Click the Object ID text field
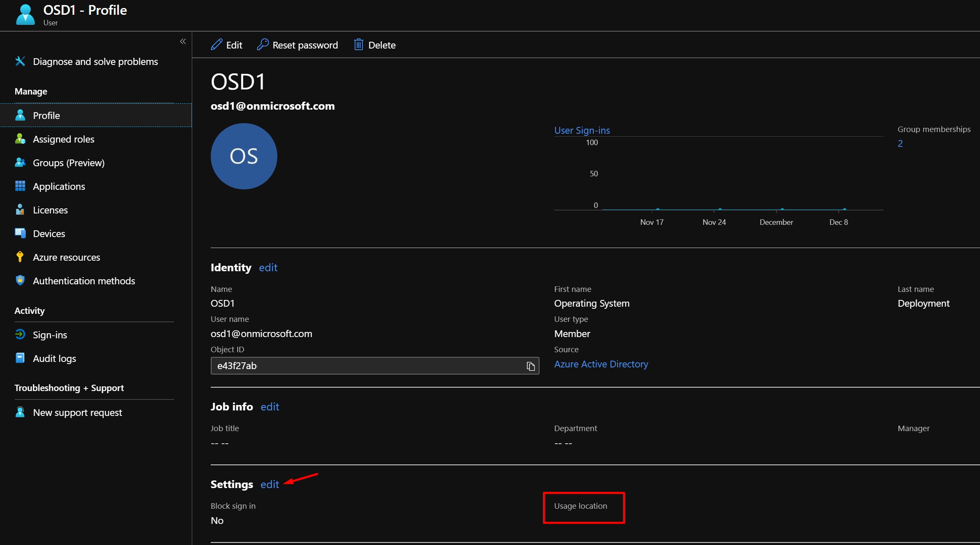The width and height of the screenshot is (980, 545). pos(362,366)
